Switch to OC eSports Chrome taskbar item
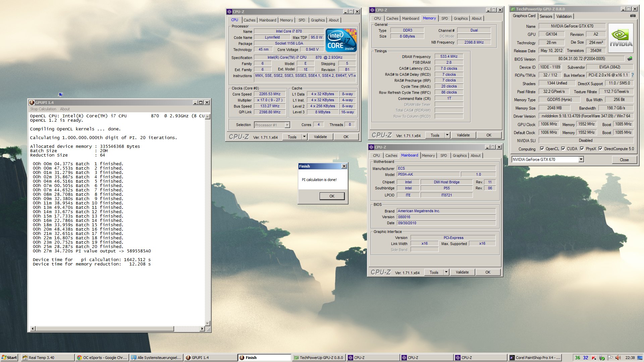The width and height of the screenshot is (644, 362). click(x=102, y=358)
